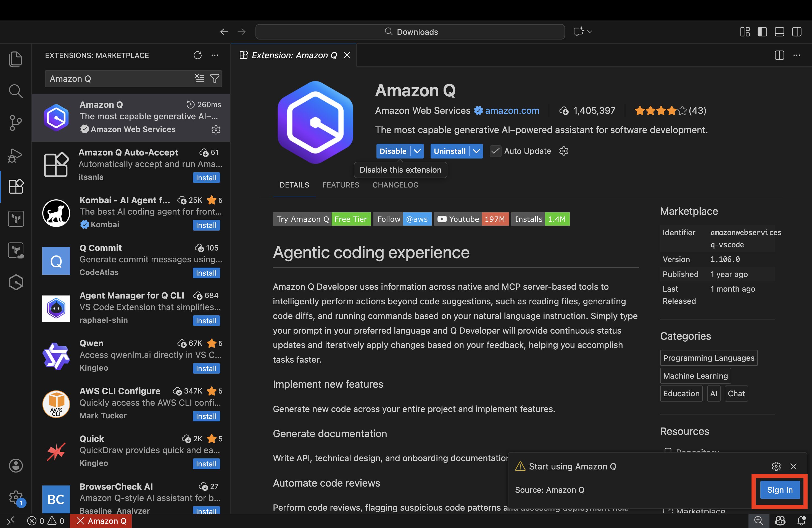The image size is (812, 528).
Task: Open the Amazon Q hexagon icon in activity bar
Action: (x=16, y=283)
